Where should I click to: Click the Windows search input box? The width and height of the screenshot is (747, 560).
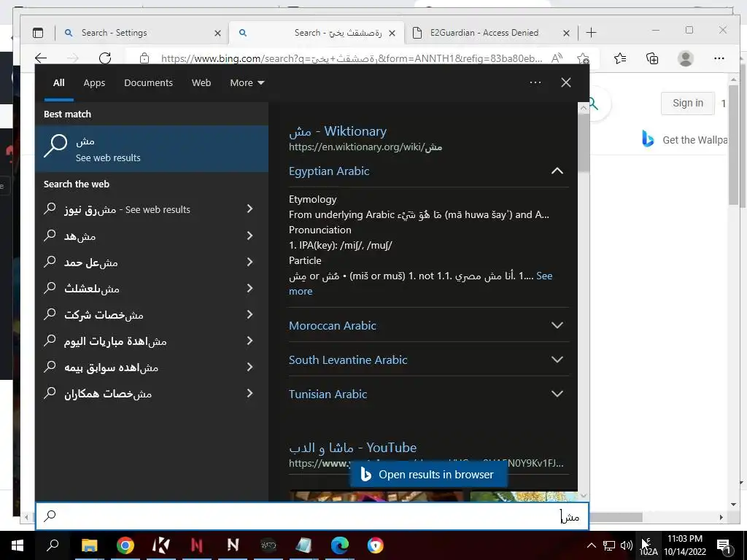tap(312, 516)
